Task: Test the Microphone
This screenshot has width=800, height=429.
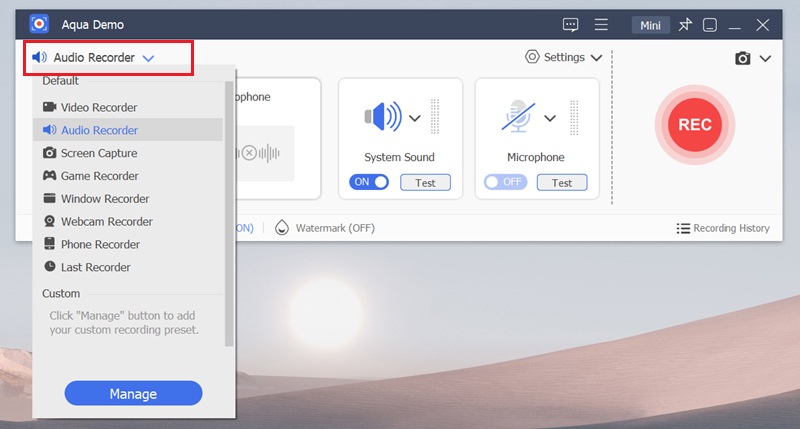Action: tap(562, 183)
